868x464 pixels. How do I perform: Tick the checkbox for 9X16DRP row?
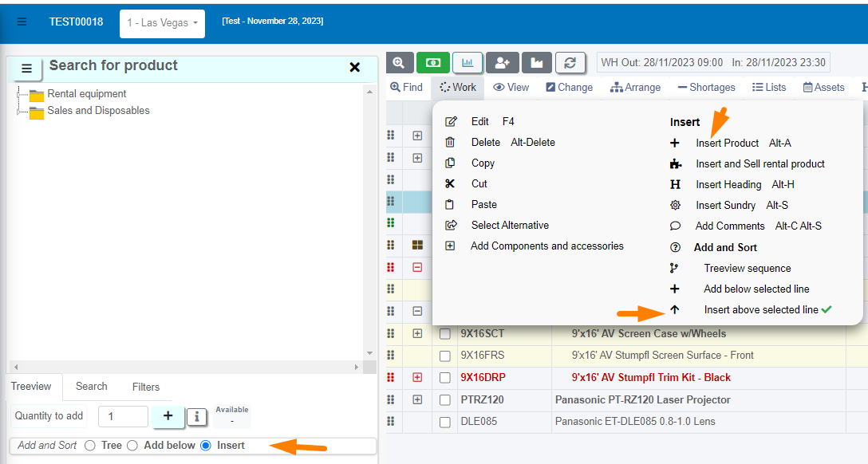tap(445, 378)
